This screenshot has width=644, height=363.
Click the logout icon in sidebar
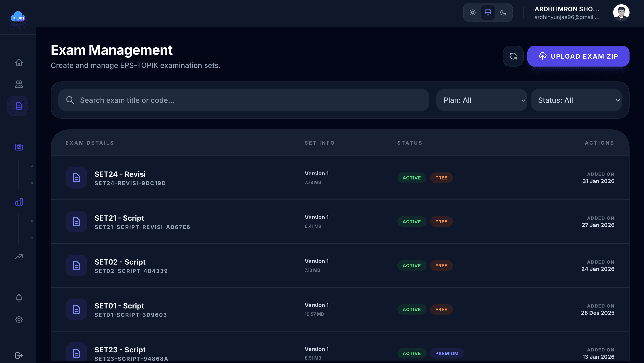tap(19, 355)
